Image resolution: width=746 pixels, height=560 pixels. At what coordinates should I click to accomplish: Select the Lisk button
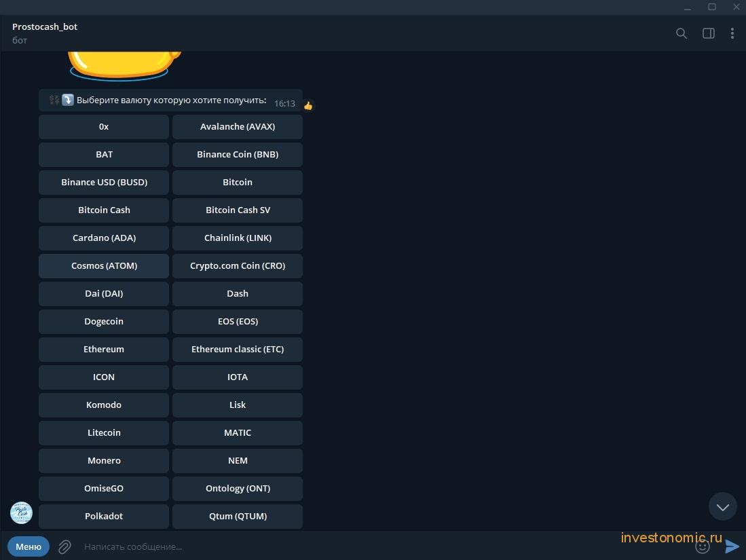pos(238,405)
